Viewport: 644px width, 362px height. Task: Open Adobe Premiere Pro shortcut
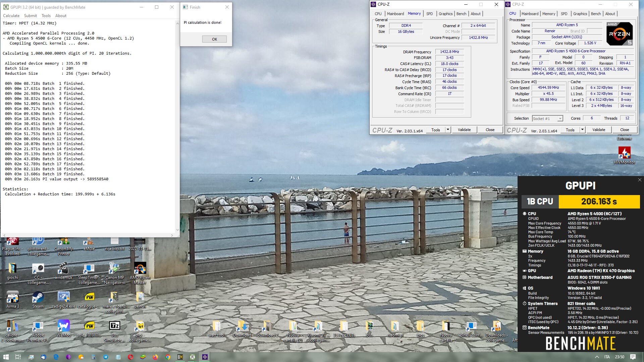tap(38, 331)
